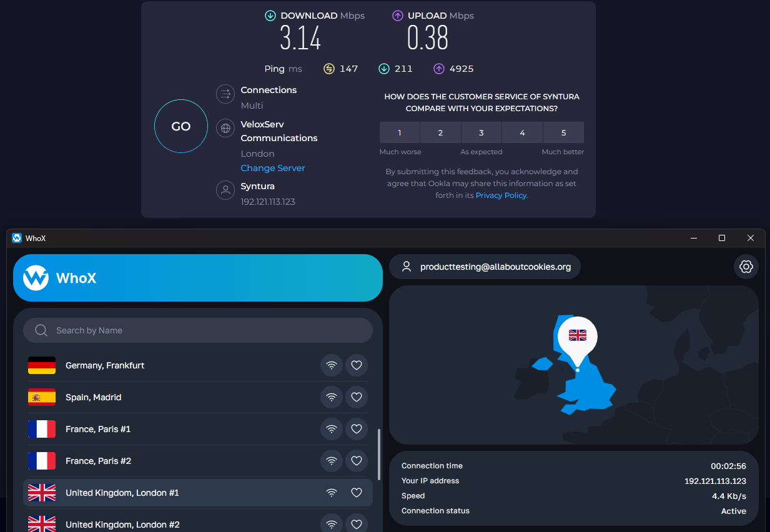Rate Syntura customer service as 2
Screen dimensions: 770x532
click(440, 132)
